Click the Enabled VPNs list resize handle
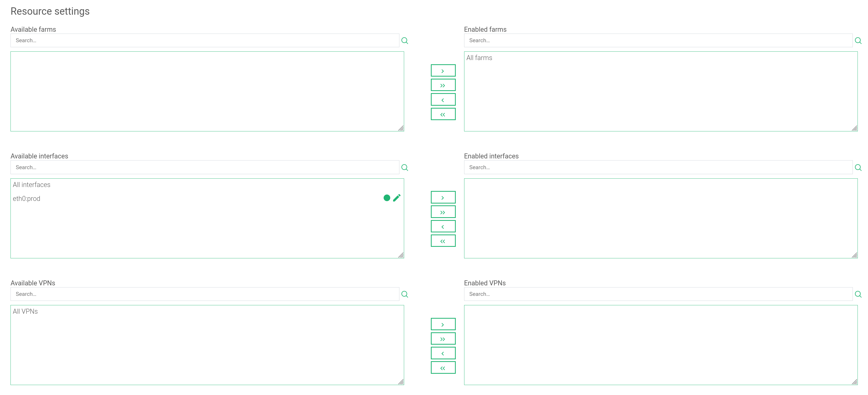This screenshot has height=395, width=868. coord(854,382)
